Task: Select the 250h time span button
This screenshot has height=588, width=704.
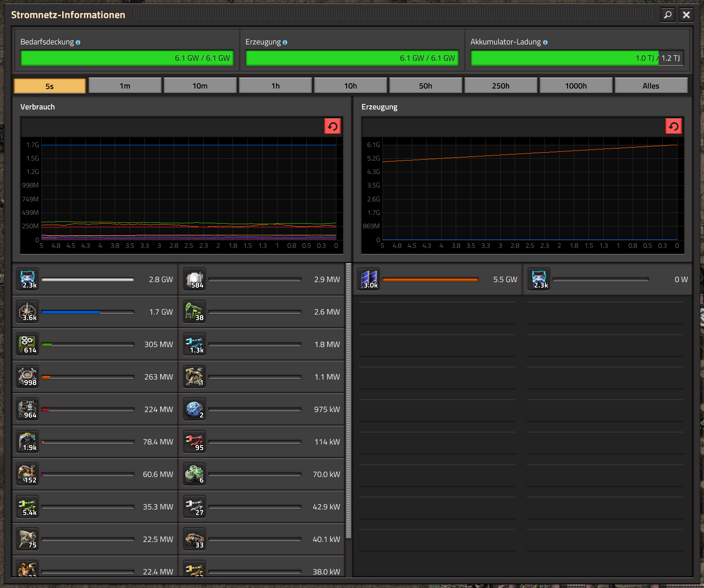Action: [x=501, y=86]
